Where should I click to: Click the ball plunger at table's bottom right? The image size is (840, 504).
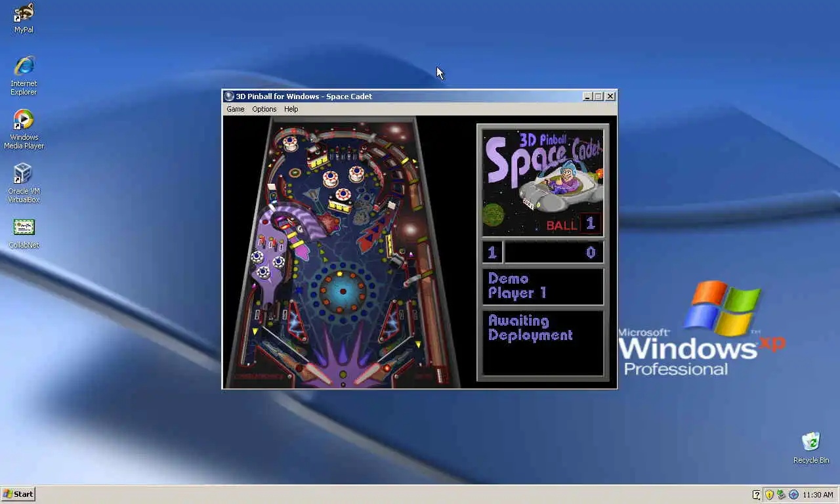[x=440, y=375]
